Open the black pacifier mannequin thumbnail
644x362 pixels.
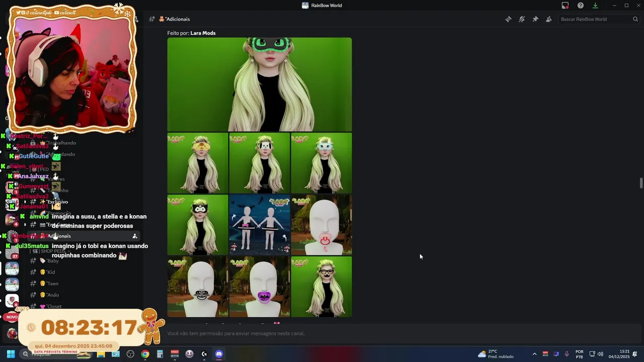(x=198, y=287)
